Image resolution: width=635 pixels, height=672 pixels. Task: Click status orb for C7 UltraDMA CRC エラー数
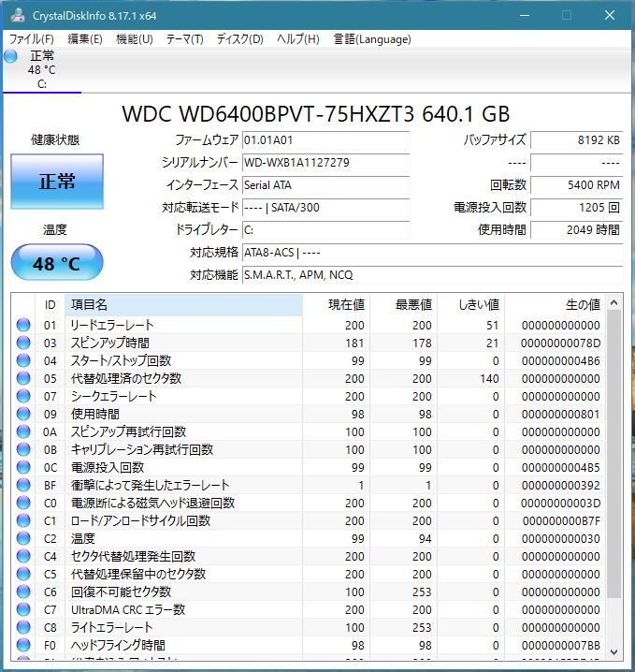click(23, 609)
